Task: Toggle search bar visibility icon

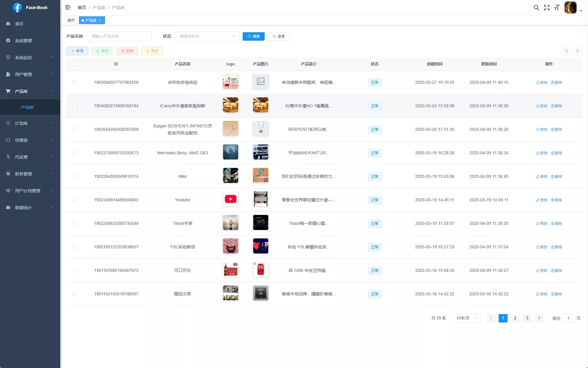Action: (x=566, y=51)
